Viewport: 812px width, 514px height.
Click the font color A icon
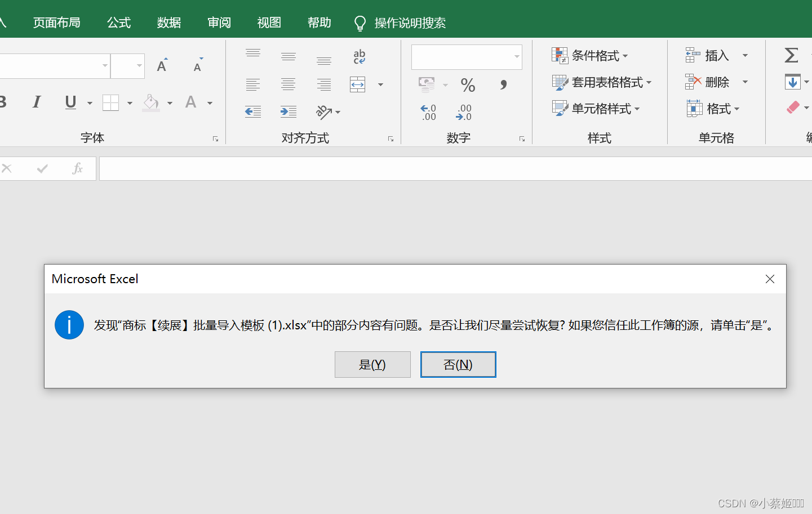(191, 102)
